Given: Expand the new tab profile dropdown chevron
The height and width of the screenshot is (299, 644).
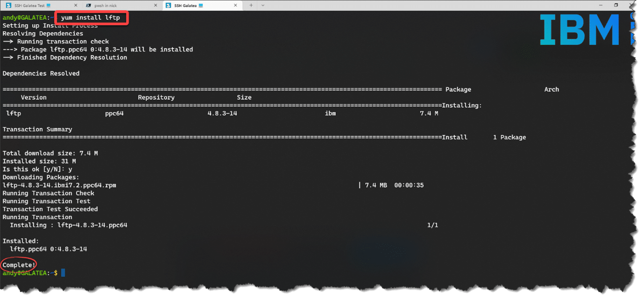Looking at the screenshot, I should click(262, 6).
